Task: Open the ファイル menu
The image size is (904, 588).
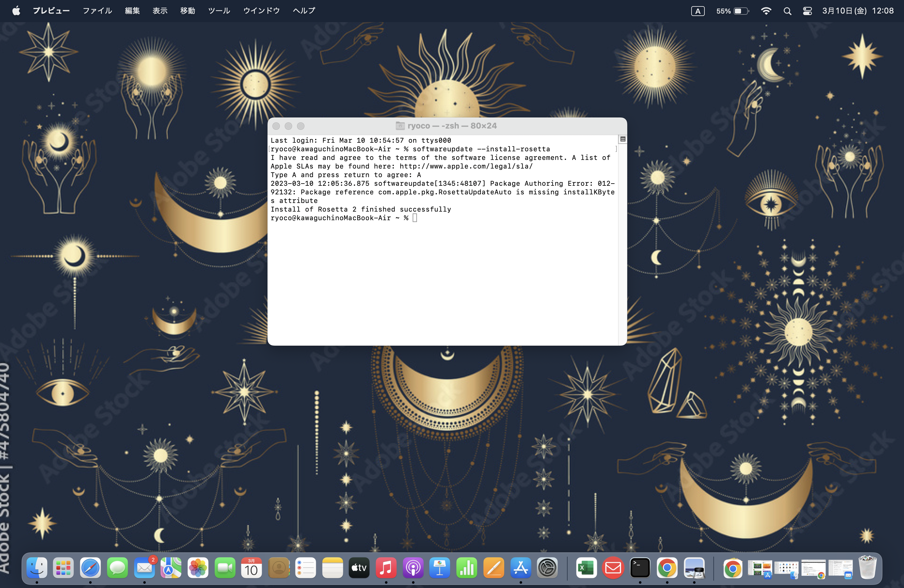Action: pos(97,11)
